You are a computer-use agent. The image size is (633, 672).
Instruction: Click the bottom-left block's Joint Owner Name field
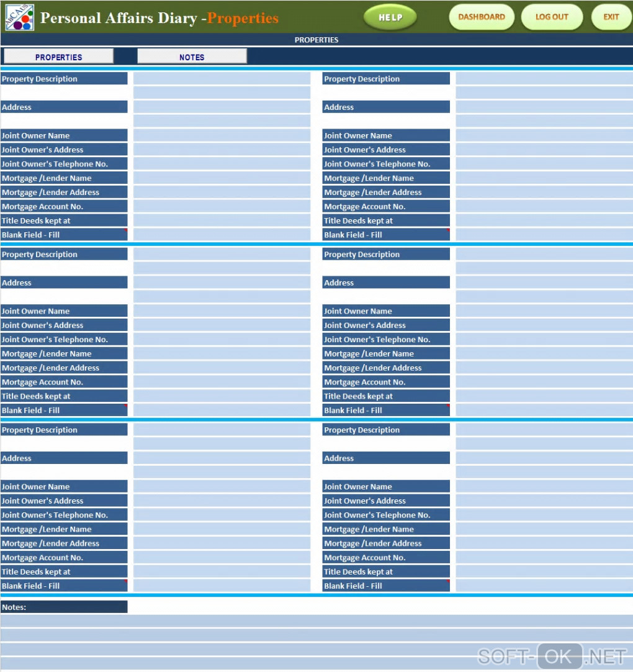point(222,486)
